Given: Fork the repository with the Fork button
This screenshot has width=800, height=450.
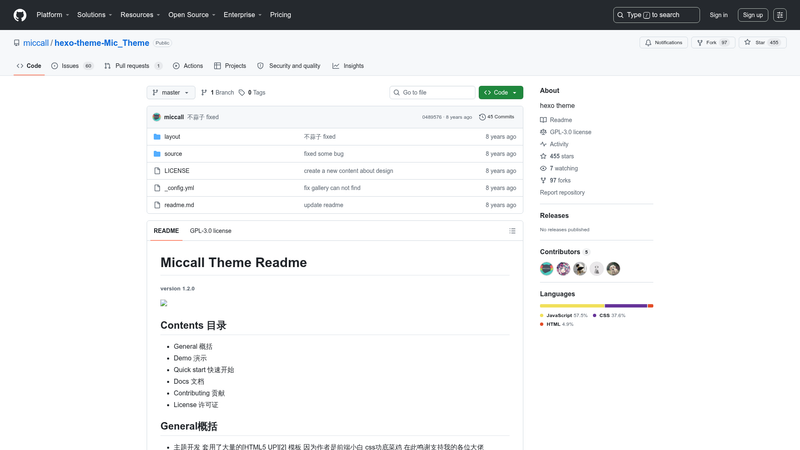Looking at the screenshot, I should [713, 42].
